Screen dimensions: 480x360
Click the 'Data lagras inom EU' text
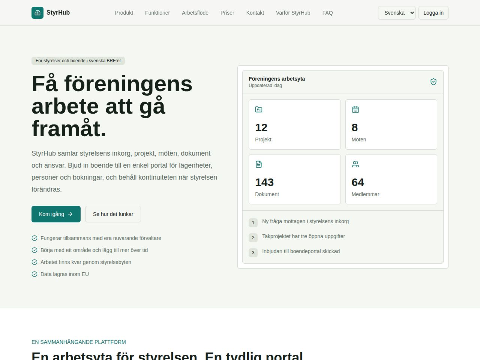coord(65,274)
